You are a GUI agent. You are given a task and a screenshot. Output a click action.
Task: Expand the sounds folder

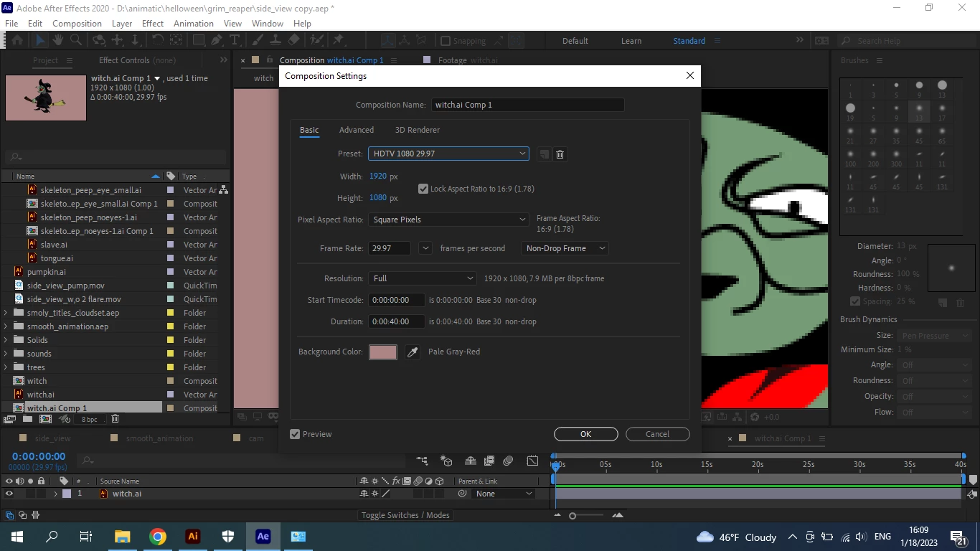point(6,354)
